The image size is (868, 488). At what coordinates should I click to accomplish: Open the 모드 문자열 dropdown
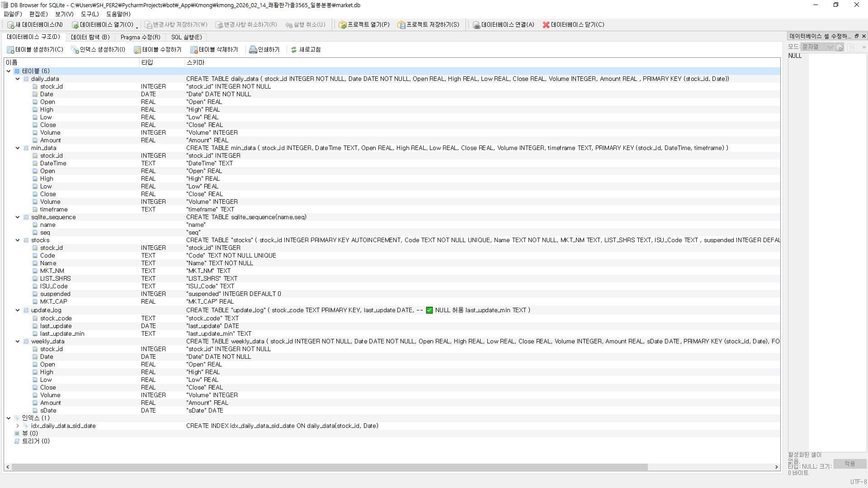(x=817, y=47)
